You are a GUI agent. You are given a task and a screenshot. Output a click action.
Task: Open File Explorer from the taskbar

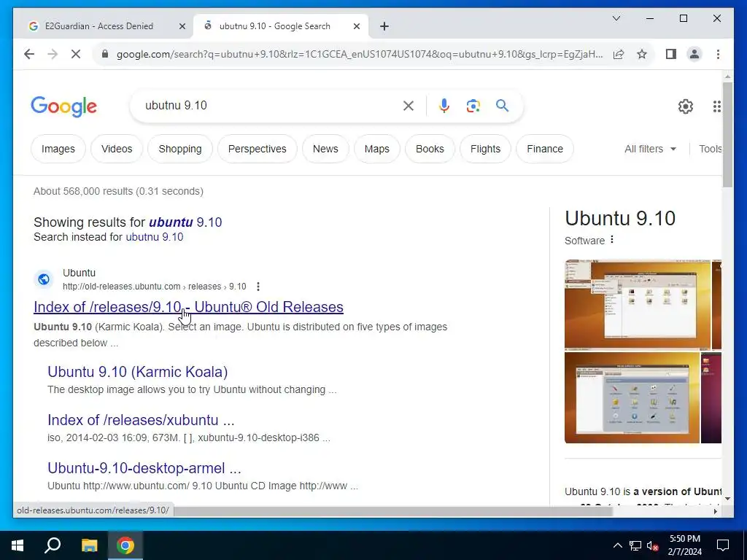tap(89, 545)
